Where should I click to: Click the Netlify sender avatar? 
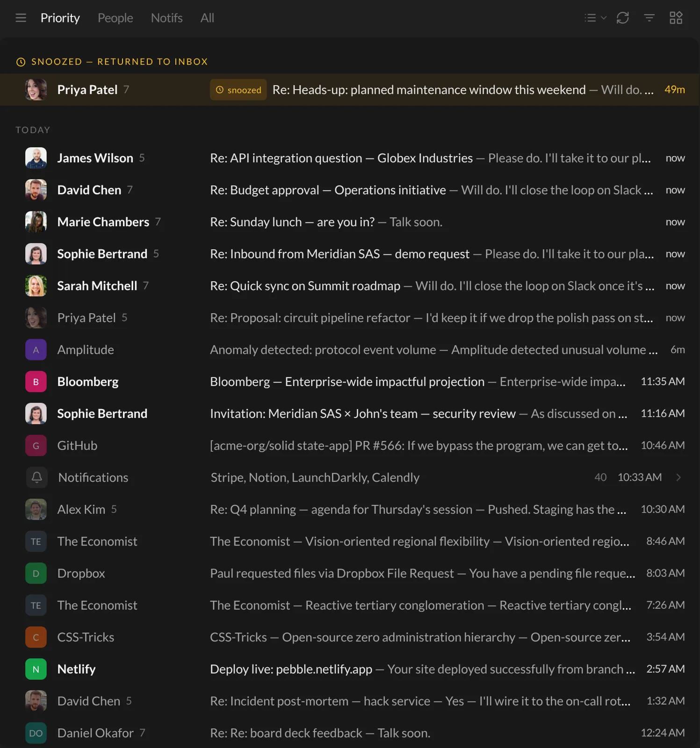(36, 669)
